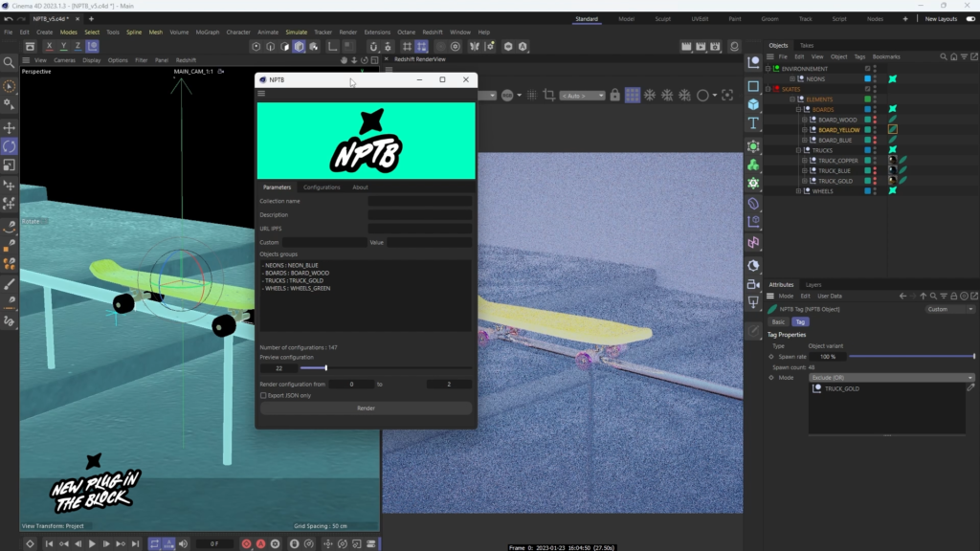Image resolution: width=980 pixels, height=551 pixels.
Task: Collapse the ENVIRONNEMENT tree node
Action: pyautogui.click(x=768, y=69)
